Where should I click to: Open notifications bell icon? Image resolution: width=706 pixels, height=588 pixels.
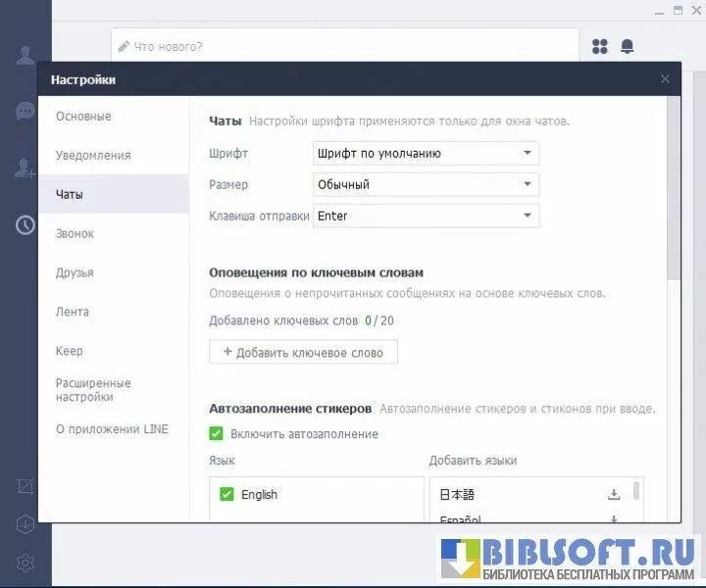pyautogui.click(x=627, y=46)
